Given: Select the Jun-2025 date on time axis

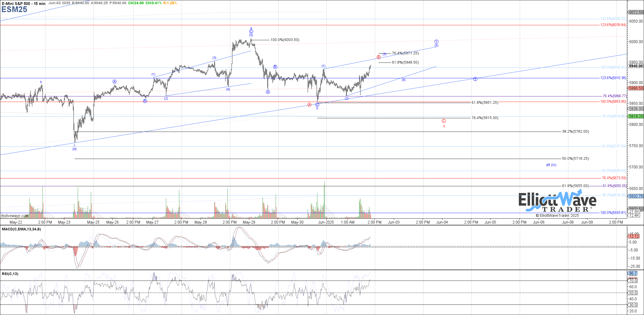Looking at the screenshot, I should (x=326, y=222).
